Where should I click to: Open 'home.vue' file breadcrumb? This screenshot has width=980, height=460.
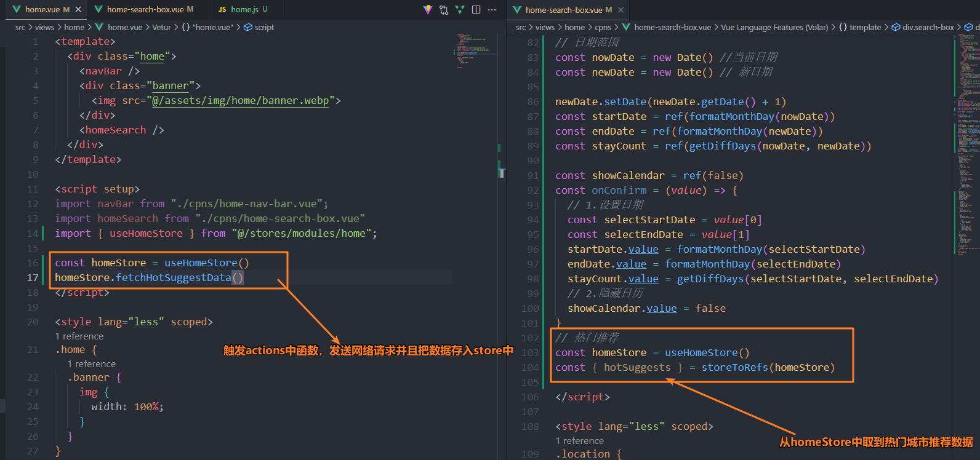125,27
